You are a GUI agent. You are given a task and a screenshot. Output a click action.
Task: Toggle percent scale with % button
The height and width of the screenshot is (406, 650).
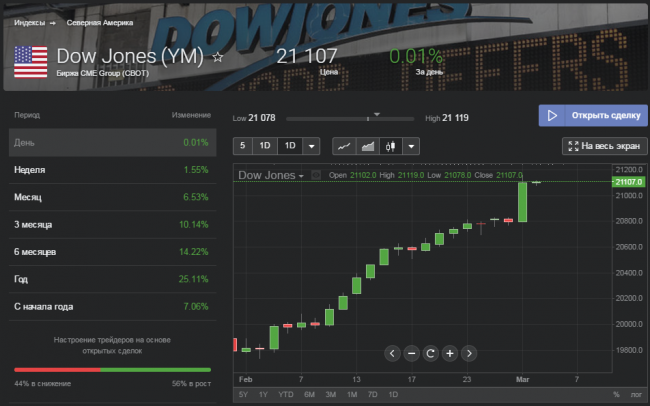(616, 394)
